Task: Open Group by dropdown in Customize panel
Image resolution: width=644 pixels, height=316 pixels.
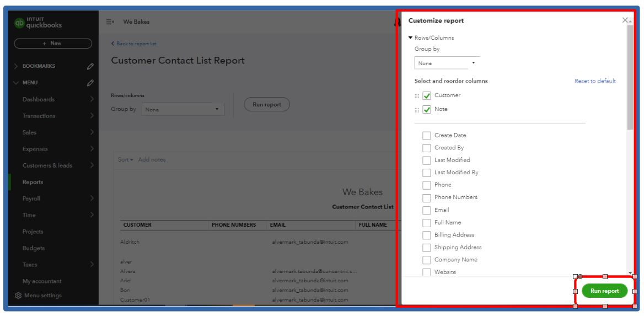Action: click(x=447, y=63)
